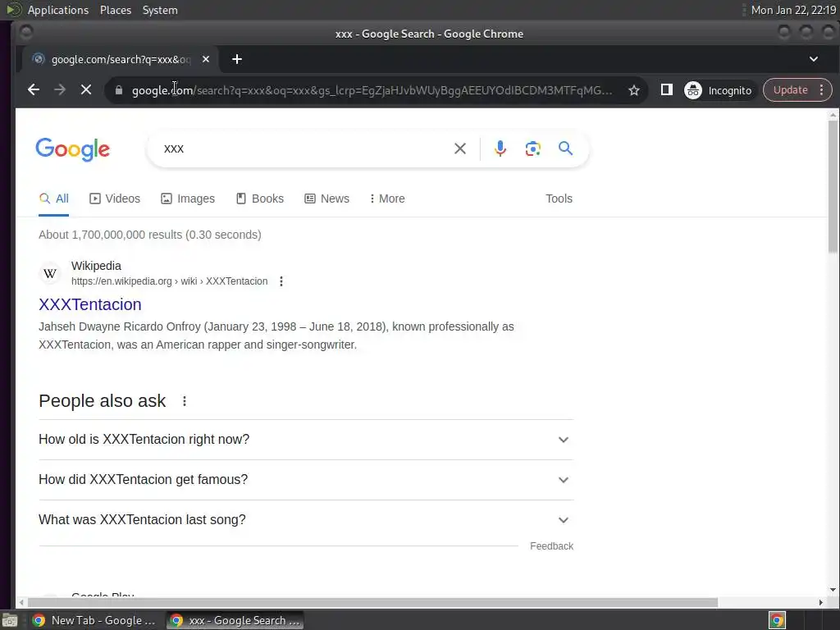Screen dimensions: 840x630
Task: Click the About 1,700,000,000 results text
Action: click(x=150, y=235)
